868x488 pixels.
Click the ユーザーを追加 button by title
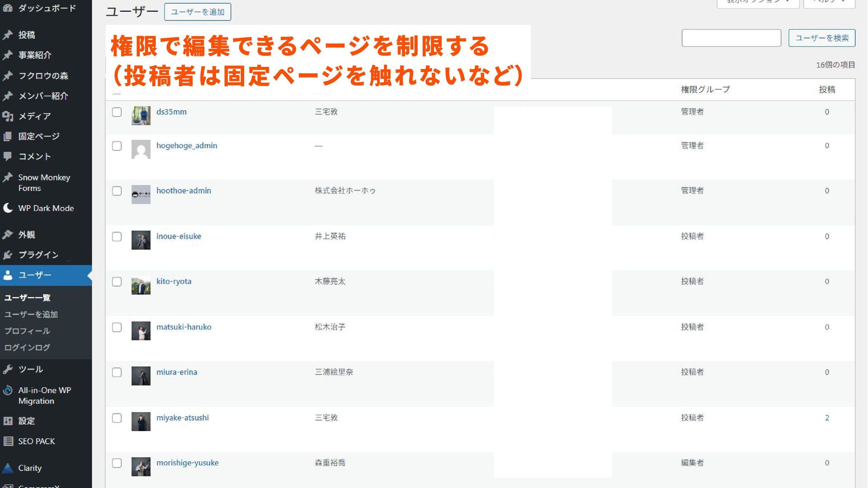[198, 12]
